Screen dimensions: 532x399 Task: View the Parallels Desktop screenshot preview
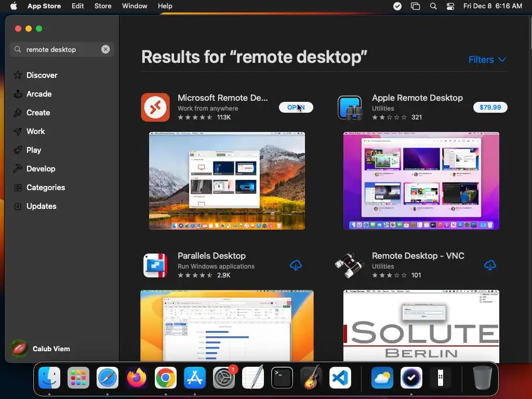[227, 326]
